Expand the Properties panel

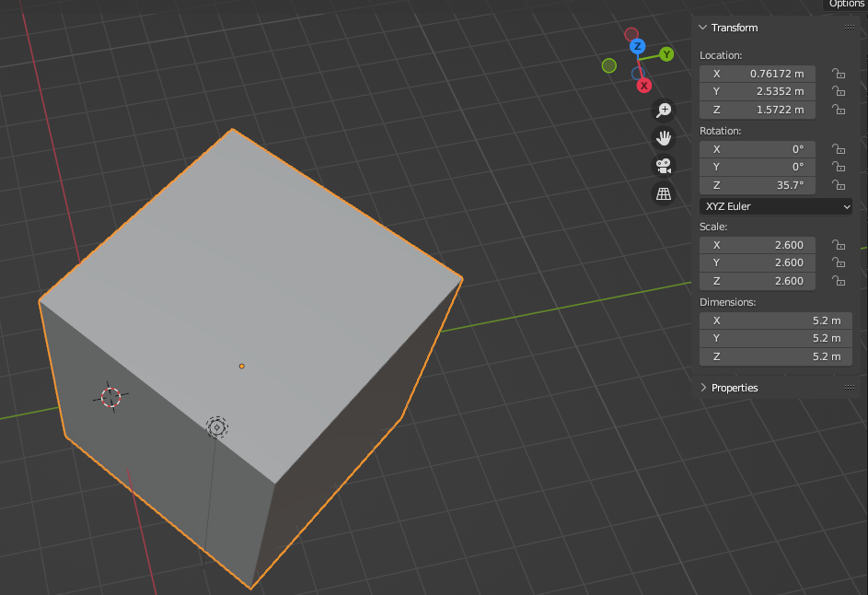pos(703,387)
